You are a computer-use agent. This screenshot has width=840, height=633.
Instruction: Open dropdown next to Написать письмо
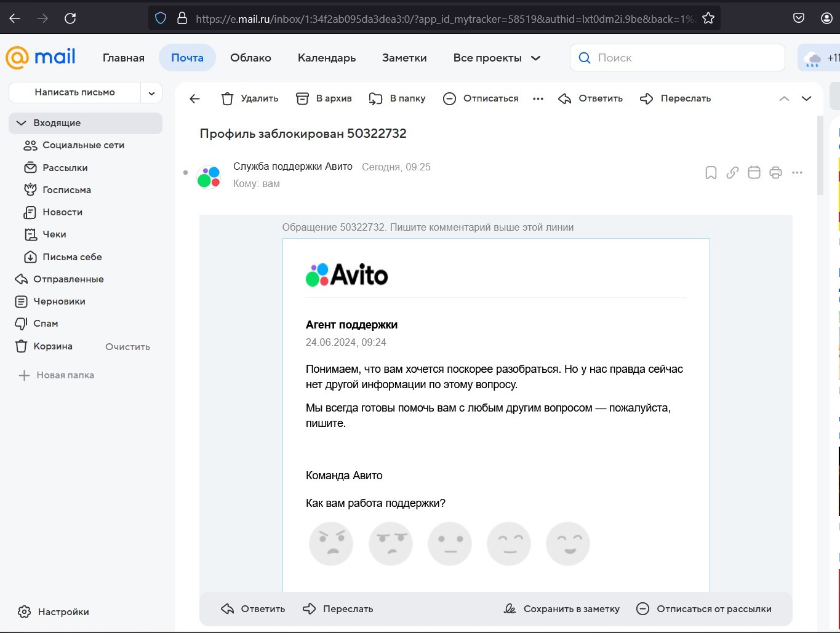151,92
